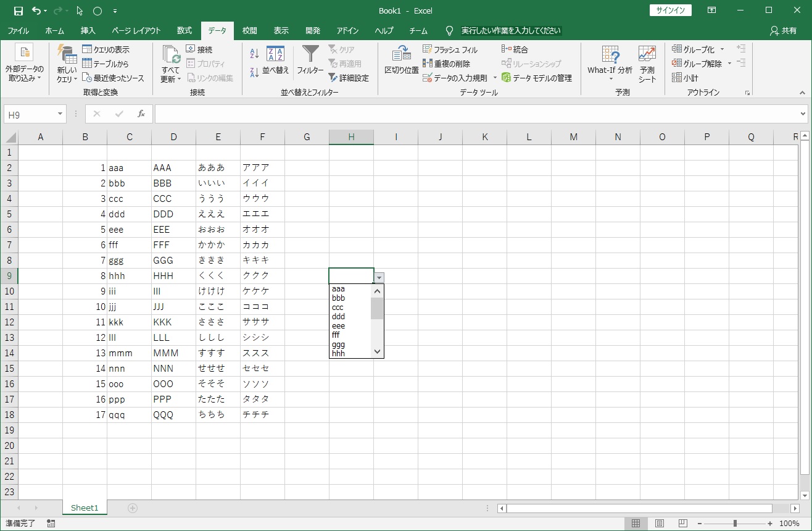Sort ascending with the A-to-Z icon
This screenshot has height=531, width=812.
[255, 54]
